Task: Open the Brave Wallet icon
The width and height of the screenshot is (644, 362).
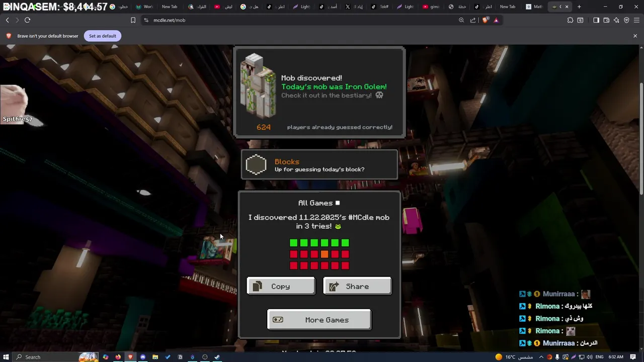Action: tap(606, 20)
